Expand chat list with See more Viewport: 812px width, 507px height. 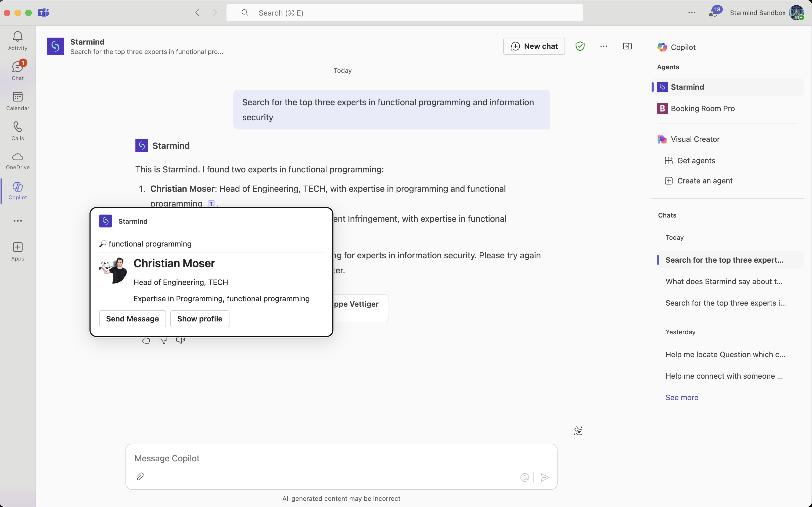[681, 397]
